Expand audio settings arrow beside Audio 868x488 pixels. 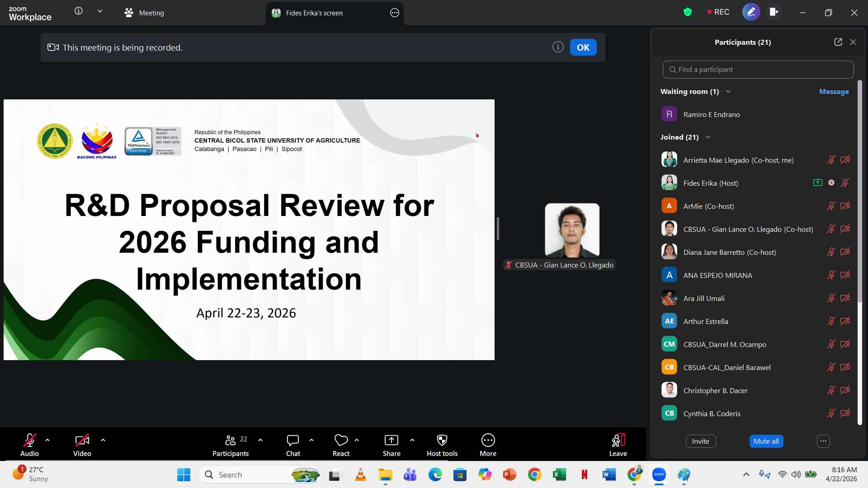(47, 440)
